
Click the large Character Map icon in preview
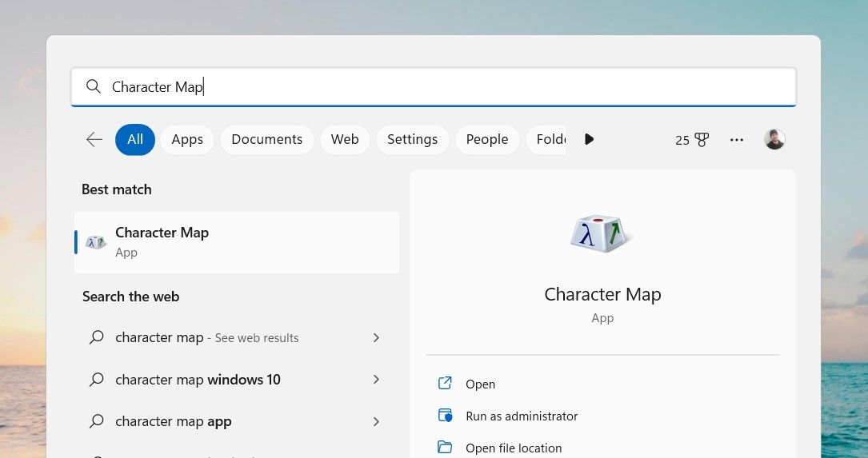click(x=602, y=233)
